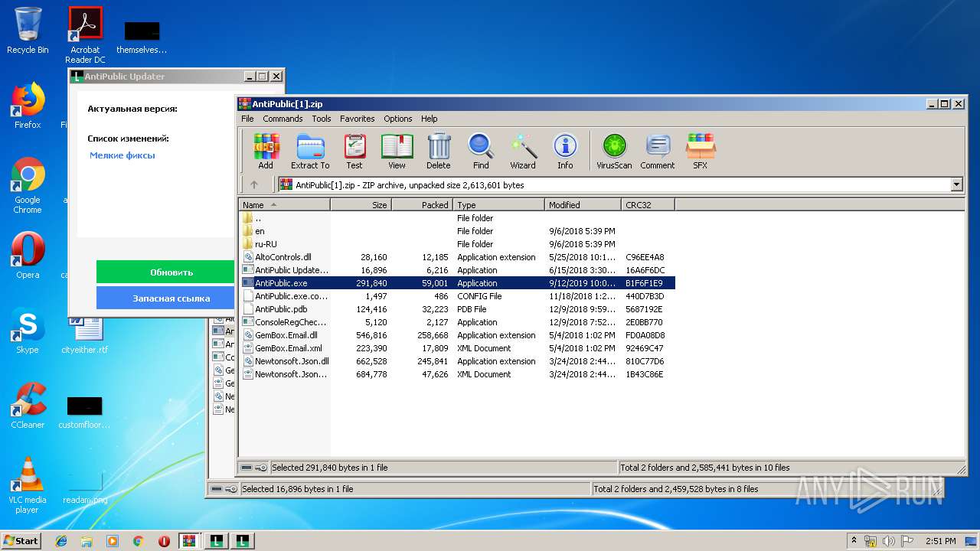980x551 pixels.
Task: Click the Мелкие фиксы changelog link
Action: pos(122,155)
